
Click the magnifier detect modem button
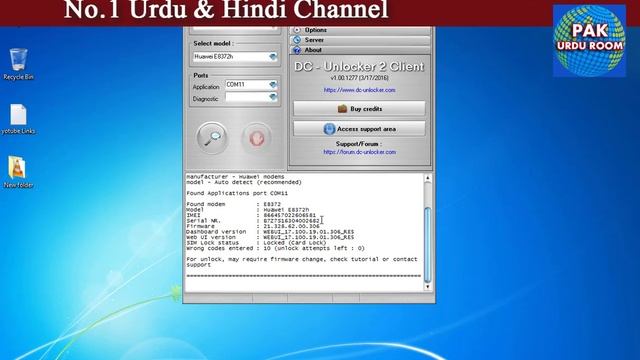[211, 138]
